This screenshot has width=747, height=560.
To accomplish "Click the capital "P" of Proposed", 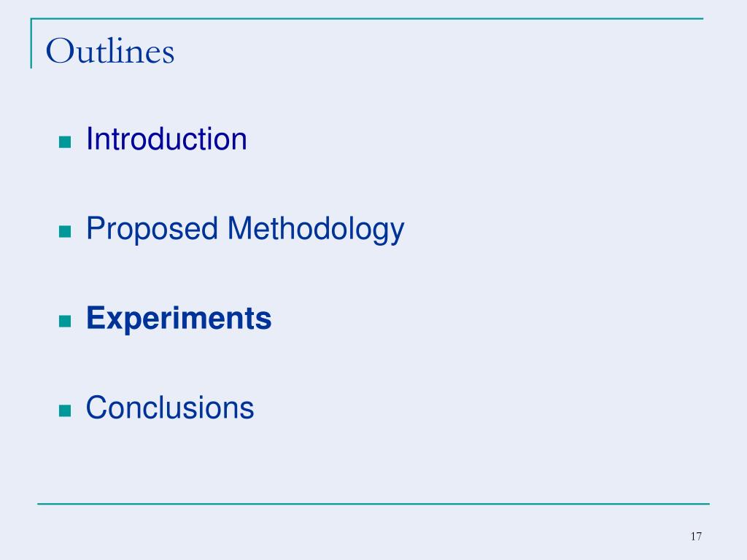I will [95, 229].
